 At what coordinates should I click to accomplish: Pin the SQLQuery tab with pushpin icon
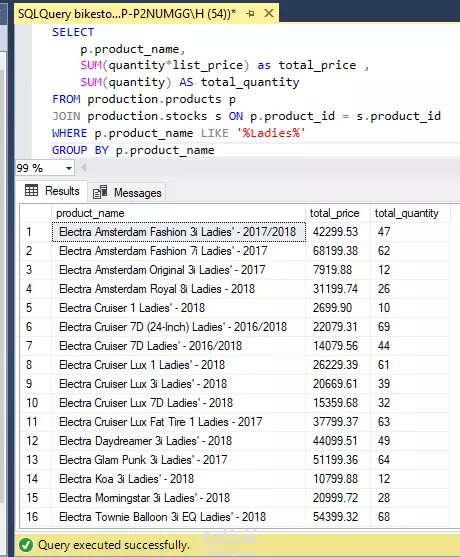[250, 14]
